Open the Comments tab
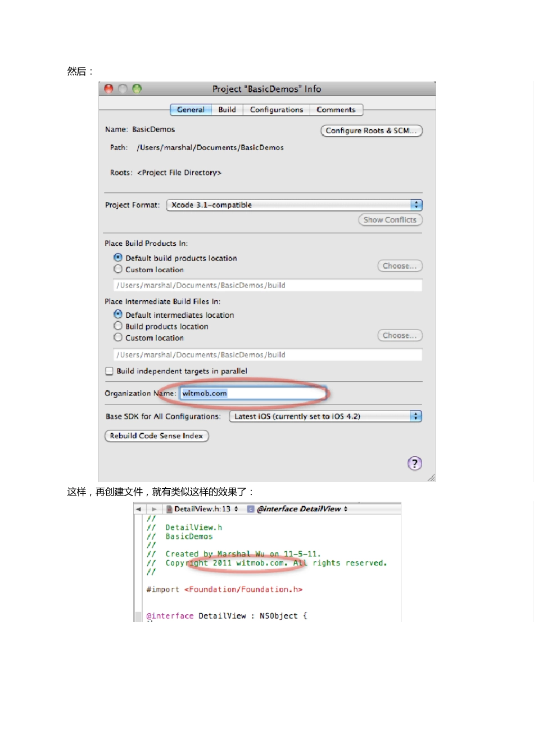The width and height of the screenshot is (534, 756). (x=336, y=110)
